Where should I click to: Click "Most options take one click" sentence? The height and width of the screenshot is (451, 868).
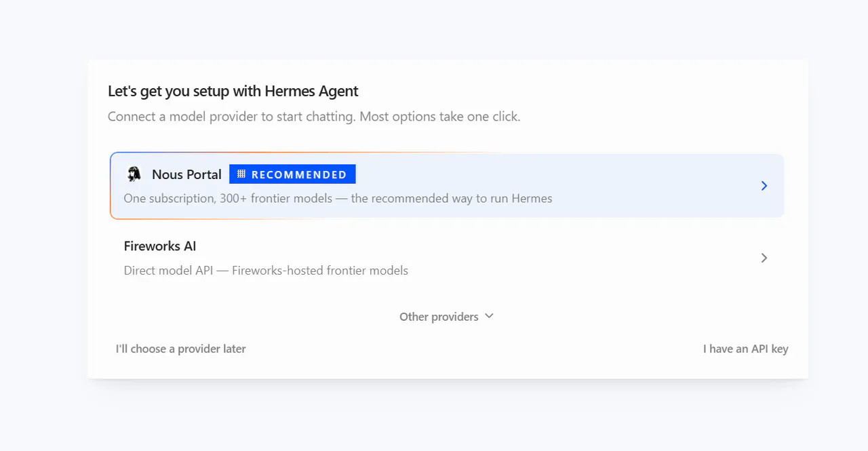pos(439,117)
